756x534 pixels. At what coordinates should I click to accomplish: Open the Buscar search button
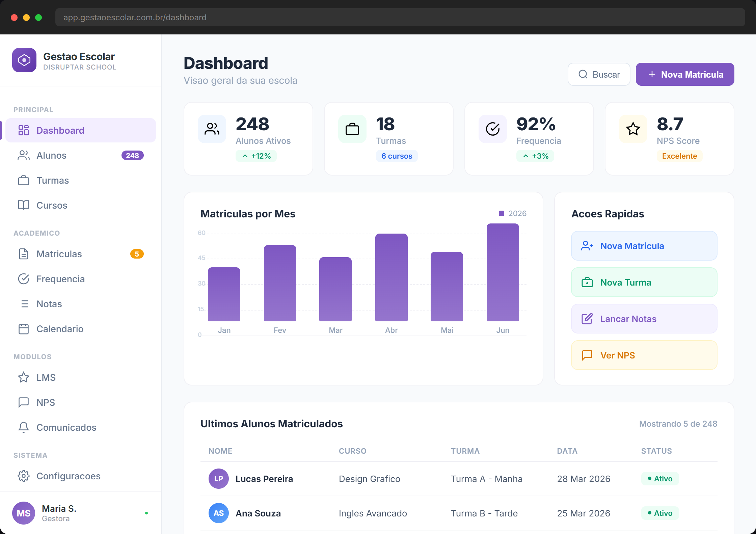[x=599, y=74]
